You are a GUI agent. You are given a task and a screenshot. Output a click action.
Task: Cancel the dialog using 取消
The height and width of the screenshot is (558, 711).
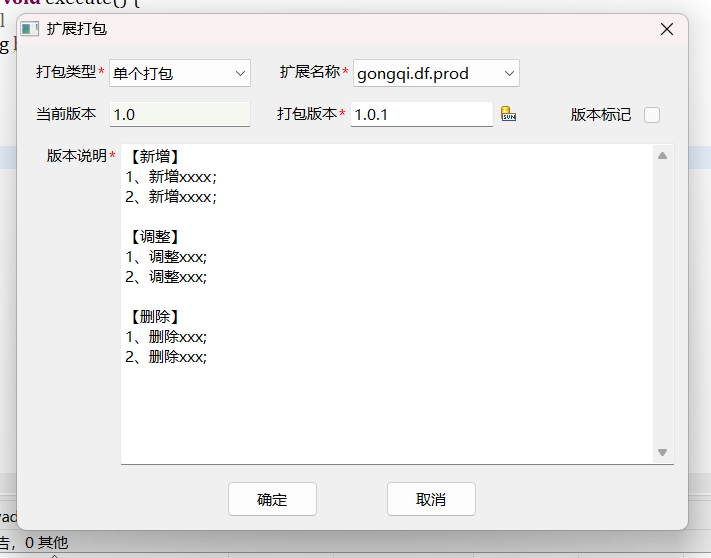pos(431,499)
